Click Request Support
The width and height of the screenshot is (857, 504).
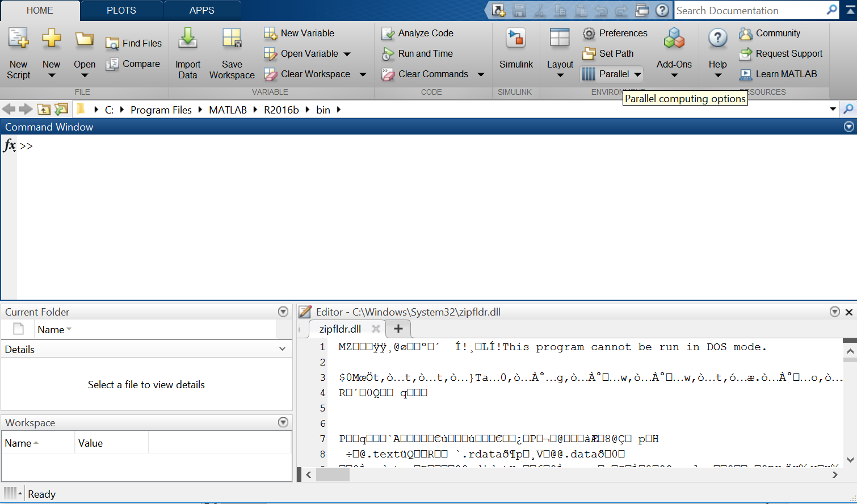click(780, 53)
